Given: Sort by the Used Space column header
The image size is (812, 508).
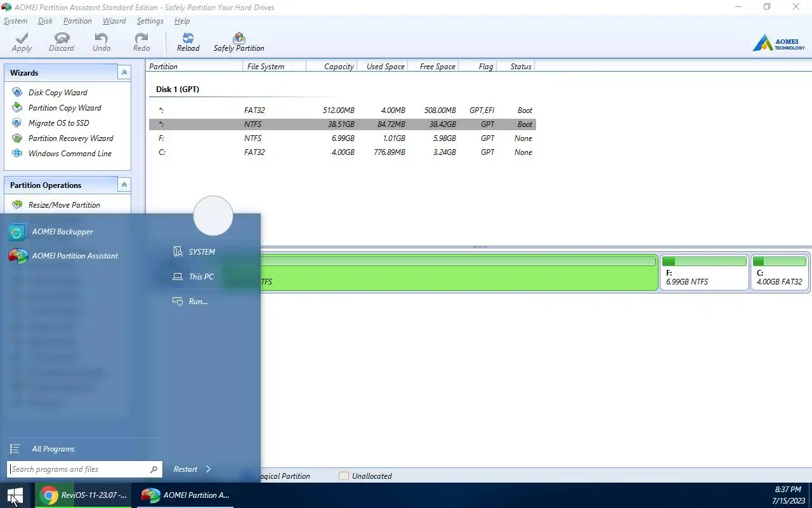Looking at the screenshot, I should click(x=382, y=67).
